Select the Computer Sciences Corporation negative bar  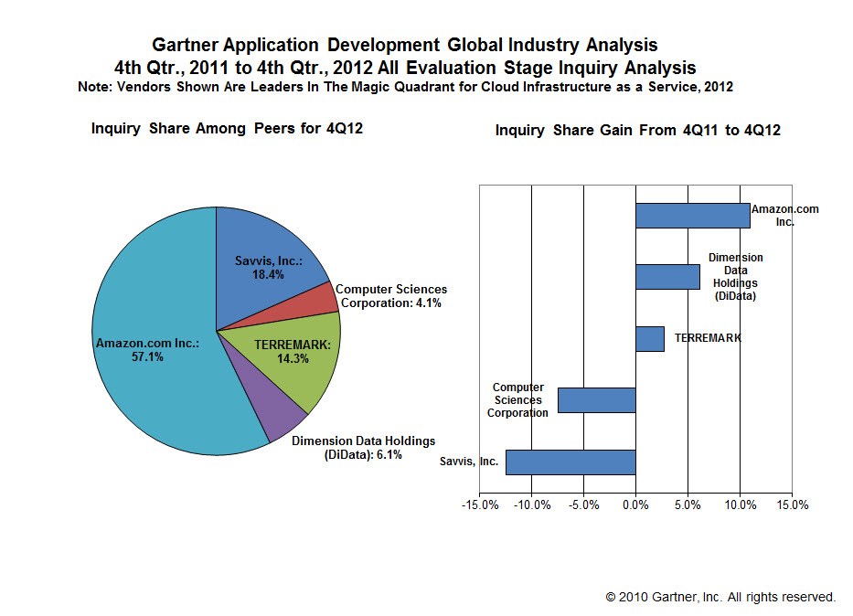tap(597, 400)
